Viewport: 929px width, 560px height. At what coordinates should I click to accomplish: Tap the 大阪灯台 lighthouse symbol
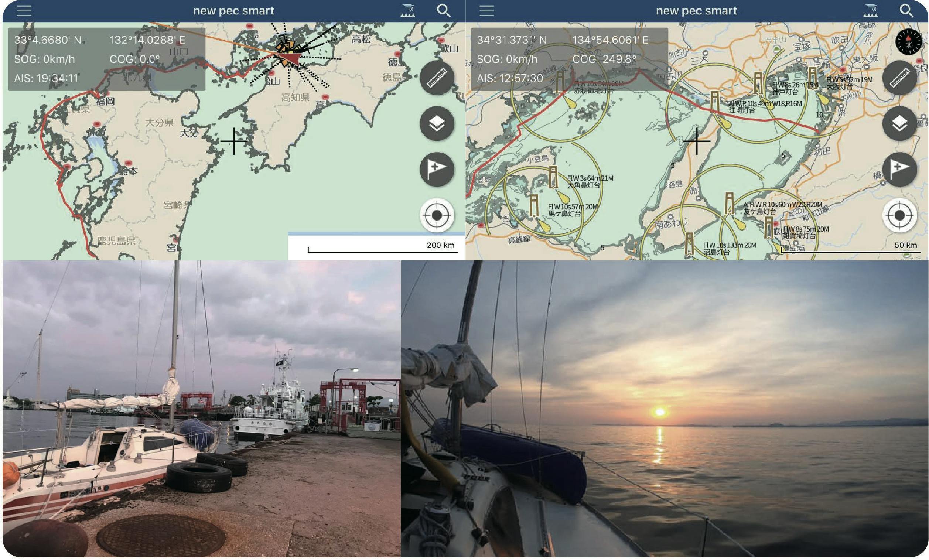point(812,78)
